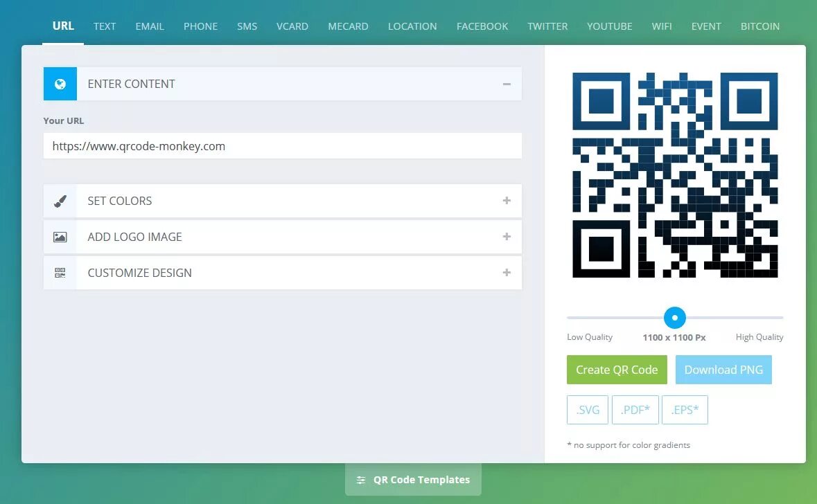
Task: Open the MECARD tab
Action: 348,26
